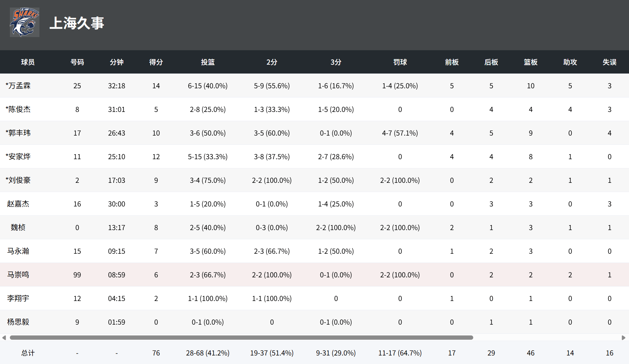Click the 2分 column header

272,62
